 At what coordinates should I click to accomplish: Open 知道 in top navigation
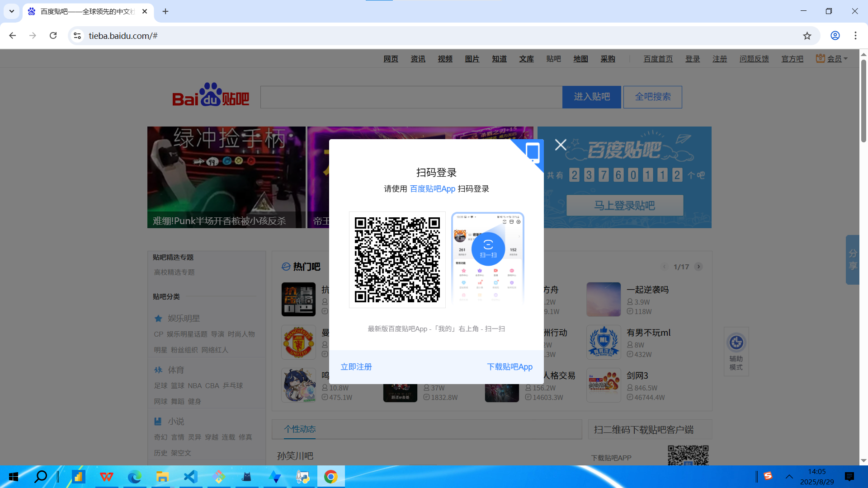[499, 59]
